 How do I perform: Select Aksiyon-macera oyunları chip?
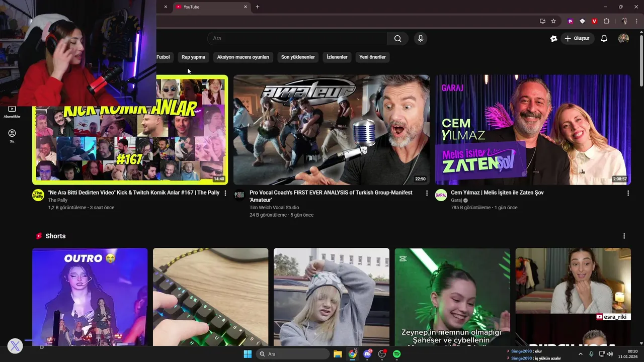(x=243, y=57)
